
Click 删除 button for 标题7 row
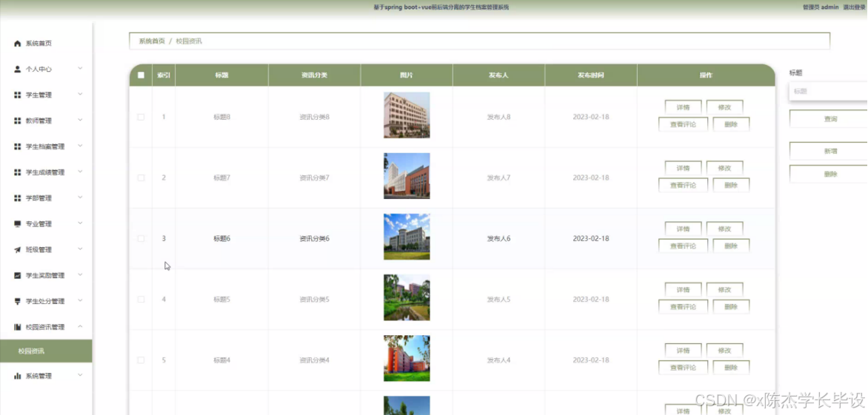pos(731,185)
